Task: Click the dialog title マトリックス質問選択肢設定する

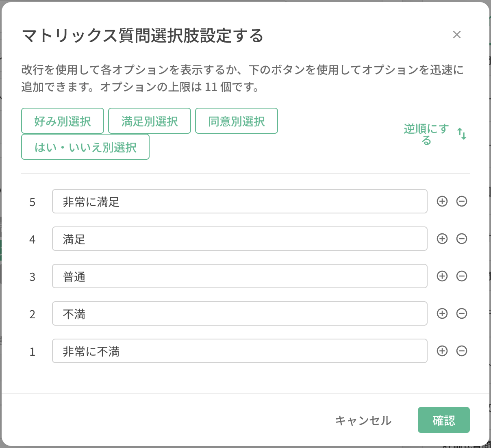Action: pos(143,36)
